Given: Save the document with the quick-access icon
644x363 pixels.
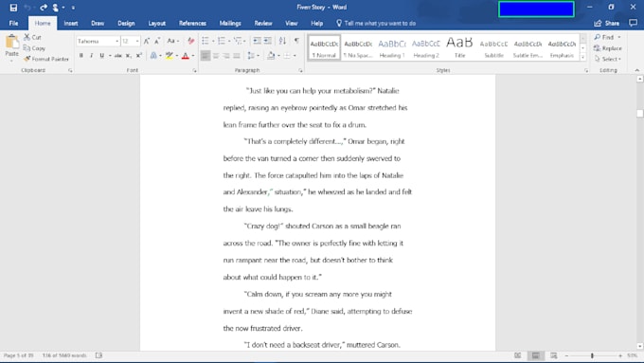Looking at the screenshot, I should tap(13, 8).
